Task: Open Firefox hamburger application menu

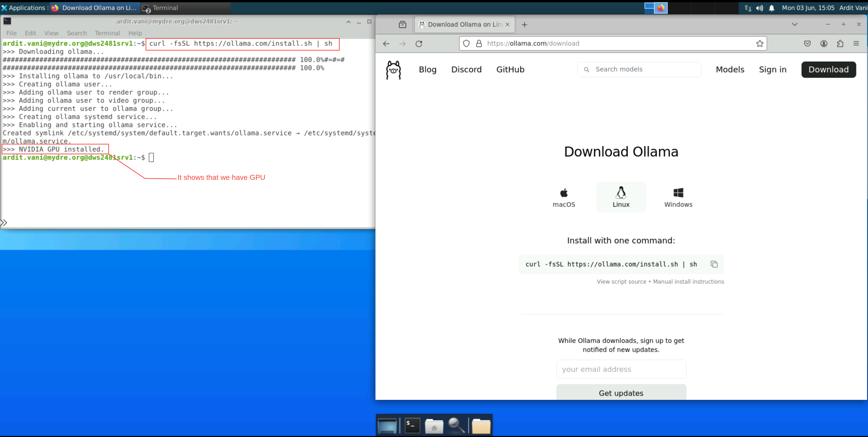Action: [x=856, y=43]
